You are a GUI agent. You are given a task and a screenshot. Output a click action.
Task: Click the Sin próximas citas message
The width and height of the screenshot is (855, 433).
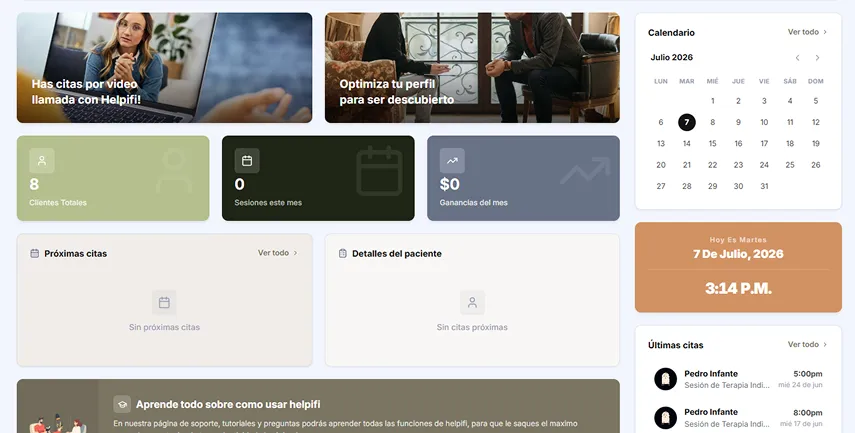[164, 327]
